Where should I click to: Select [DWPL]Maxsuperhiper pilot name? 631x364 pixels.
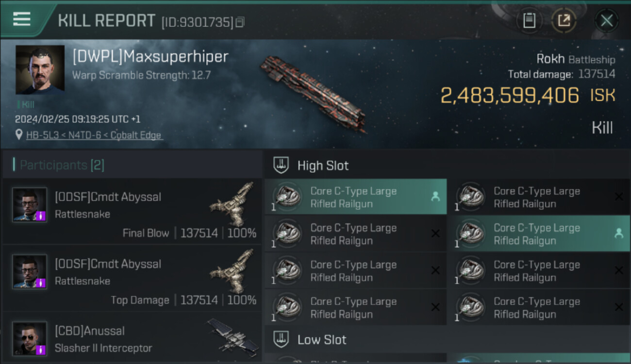point(150,57)
